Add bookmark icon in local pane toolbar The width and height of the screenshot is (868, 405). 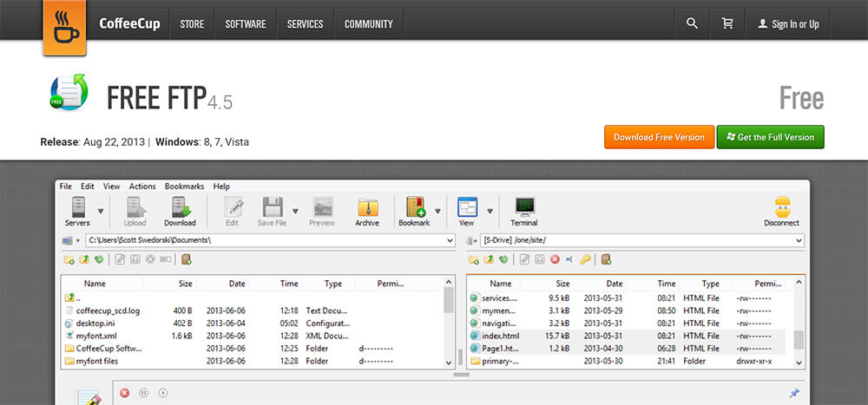186,259
